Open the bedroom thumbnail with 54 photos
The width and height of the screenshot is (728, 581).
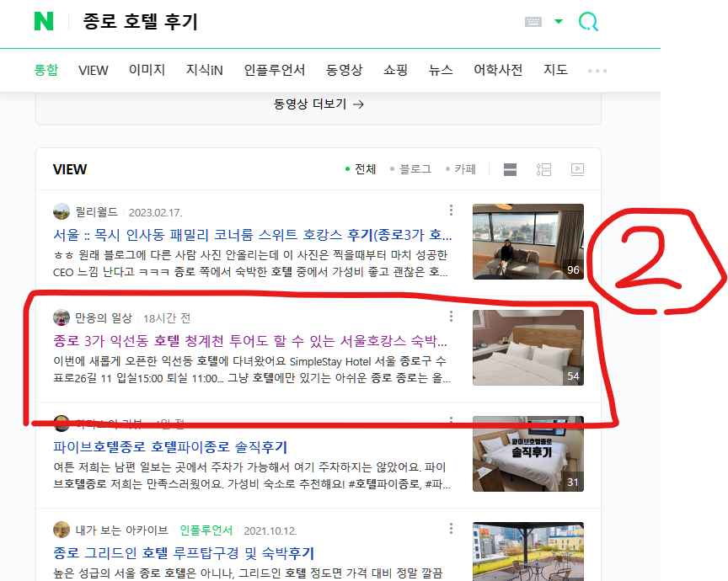tap(528, 348)
